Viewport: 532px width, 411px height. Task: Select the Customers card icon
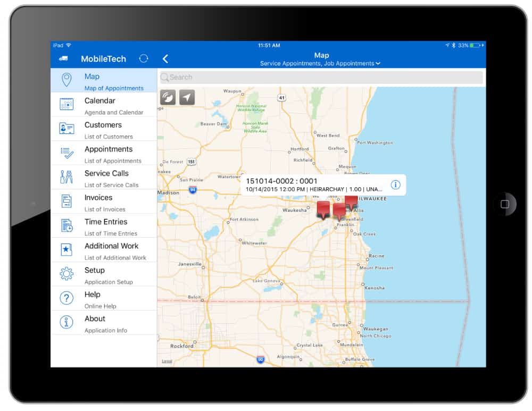66,128
